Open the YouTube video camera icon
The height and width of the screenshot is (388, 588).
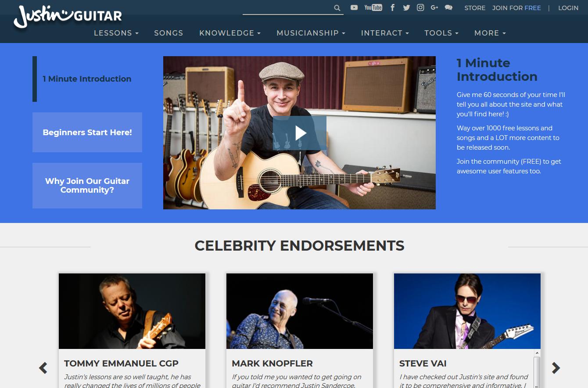click(354, 7)
